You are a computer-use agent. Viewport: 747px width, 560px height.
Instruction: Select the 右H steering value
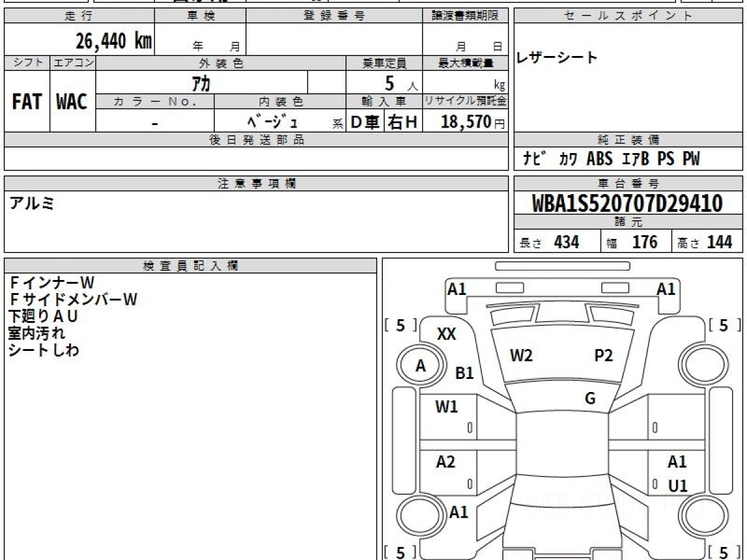pos(403,123)
